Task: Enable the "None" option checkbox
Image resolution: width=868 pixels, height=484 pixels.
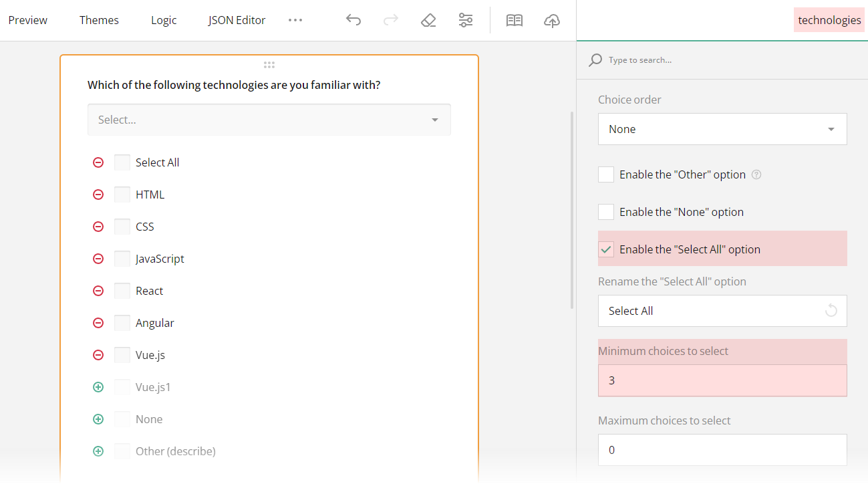Action: point(606,212)
